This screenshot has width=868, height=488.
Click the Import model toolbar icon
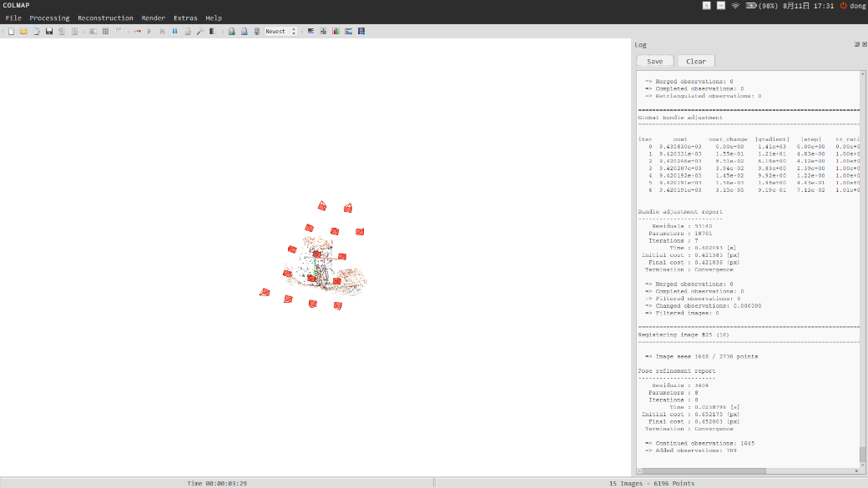62,32
